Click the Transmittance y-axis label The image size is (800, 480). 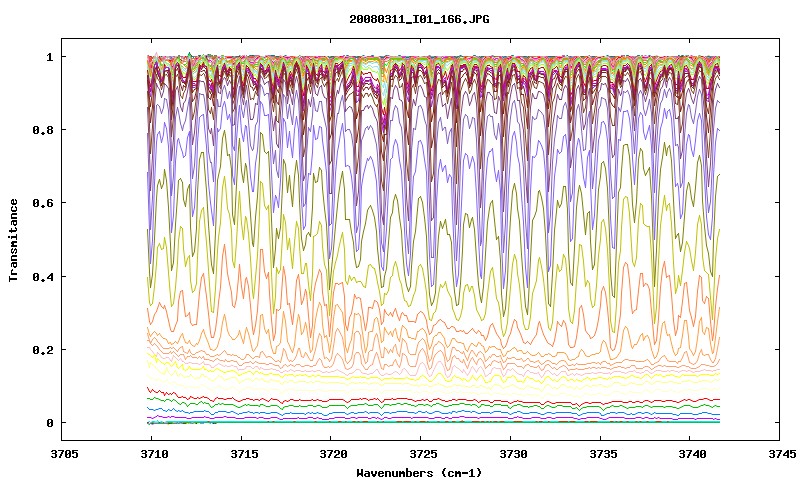13,240
